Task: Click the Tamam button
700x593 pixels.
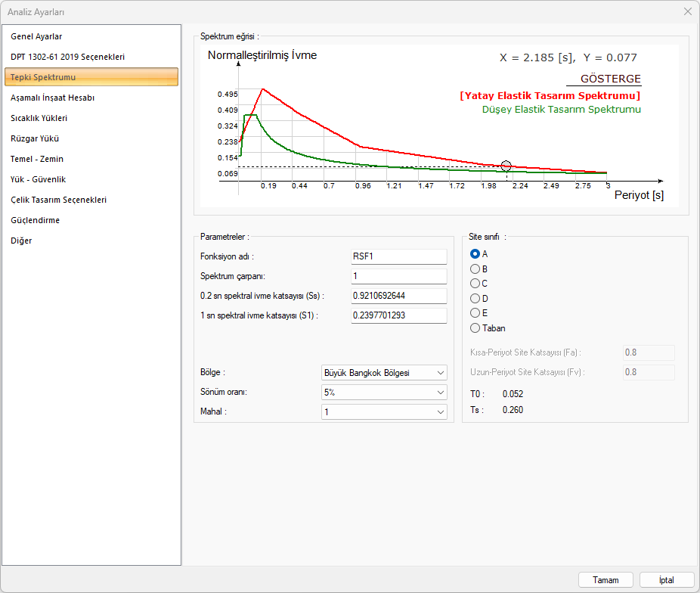Action: pyautogui.click(x=606, y=580)
